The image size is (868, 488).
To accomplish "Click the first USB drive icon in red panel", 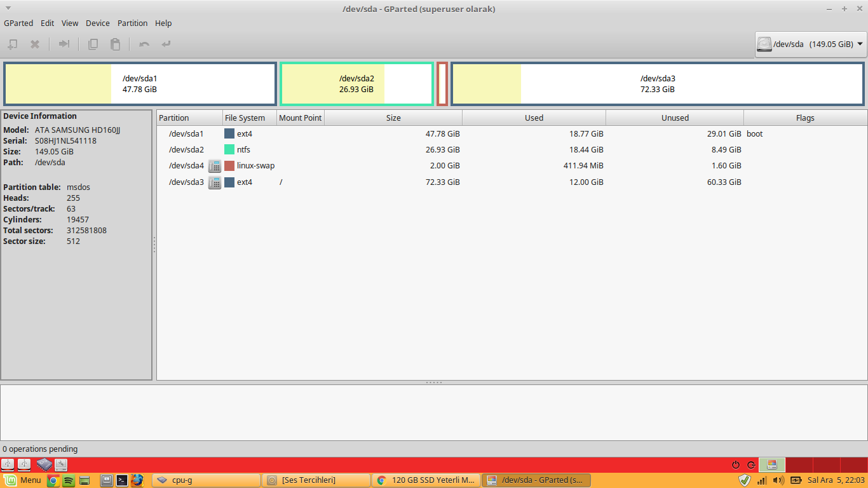I will [x=8, y=464].
